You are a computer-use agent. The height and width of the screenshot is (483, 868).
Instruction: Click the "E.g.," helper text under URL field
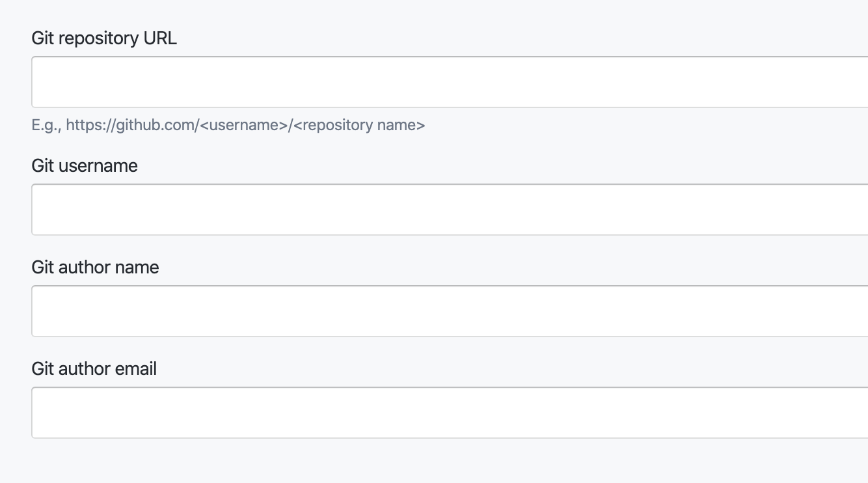point(46,125)
